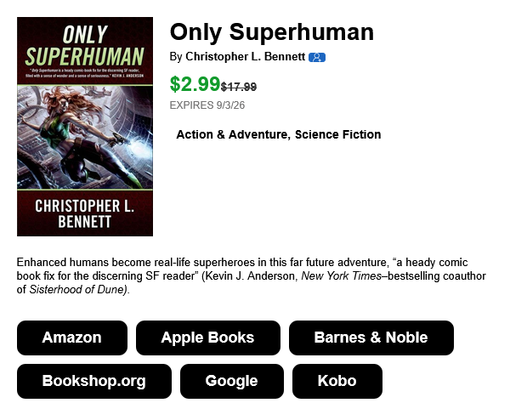Open the Apple Books store link
The width and height of the screenshot is (510, 420).
click(x=208, y=338)
